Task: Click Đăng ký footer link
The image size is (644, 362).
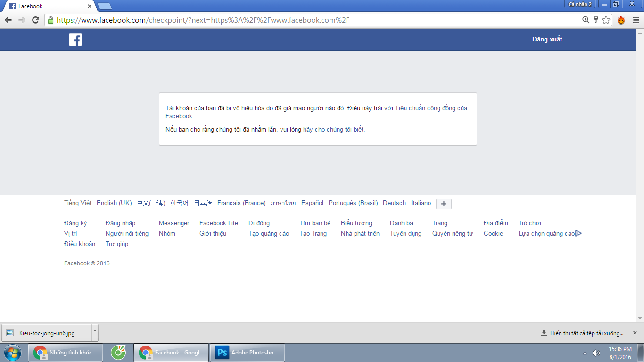Action: pyautogui.click(x=75, y=223)
